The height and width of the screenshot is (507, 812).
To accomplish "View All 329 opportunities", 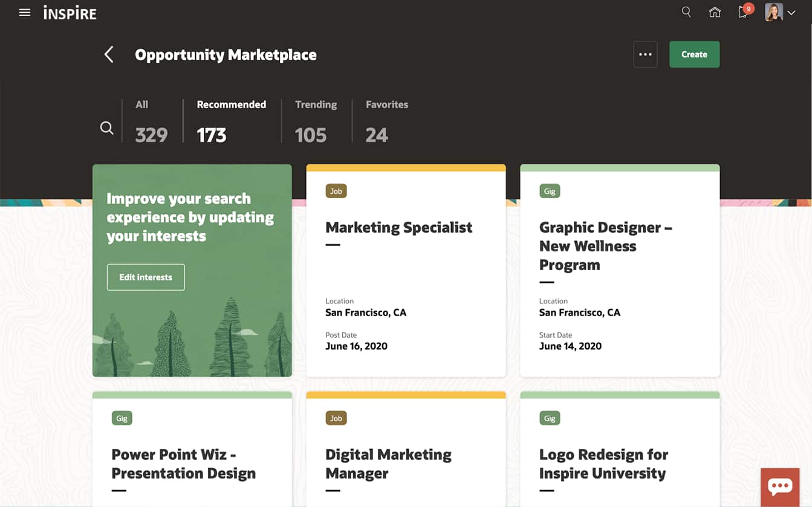I will (151, 120).
